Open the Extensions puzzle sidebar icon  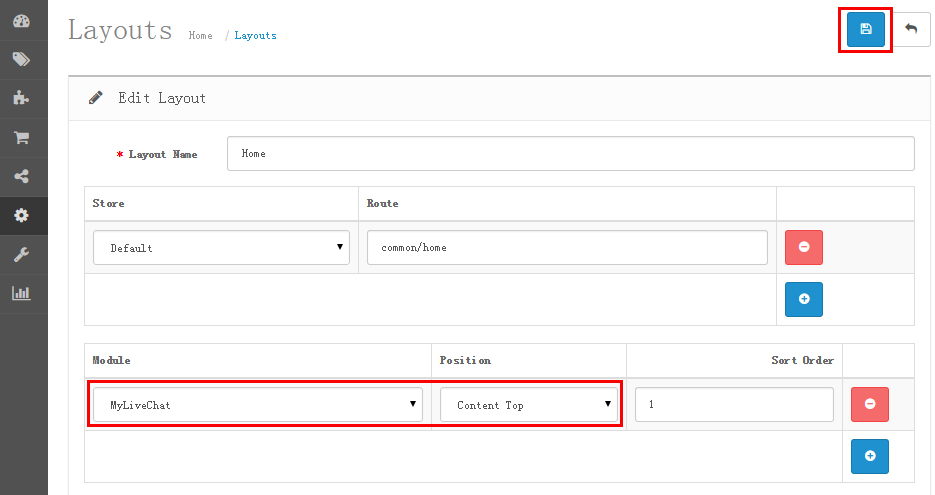tap(21, 98)
